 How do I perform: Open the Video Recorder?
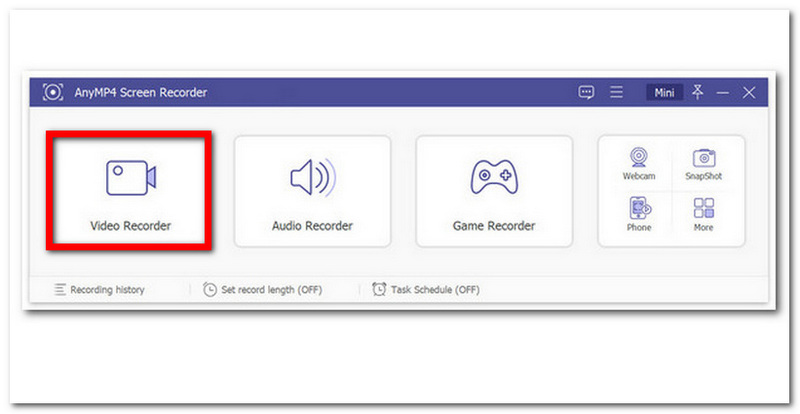(x=130, y=191)
